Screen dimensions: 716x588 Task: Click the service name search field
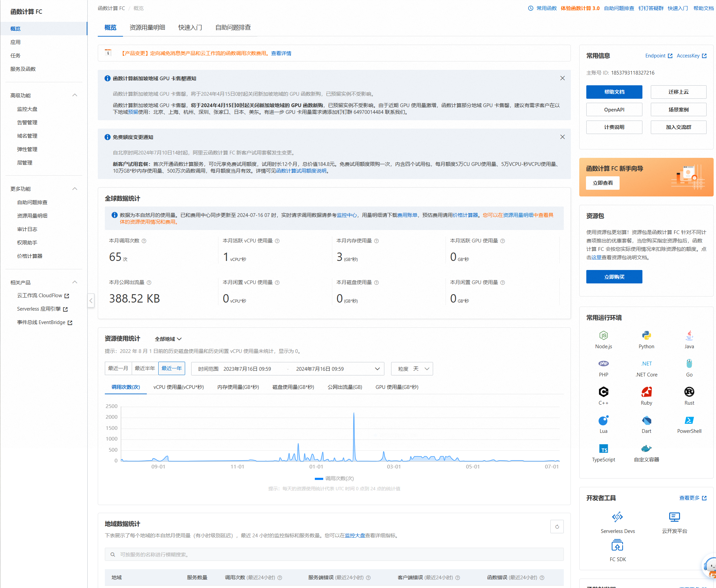click(334, 554)
